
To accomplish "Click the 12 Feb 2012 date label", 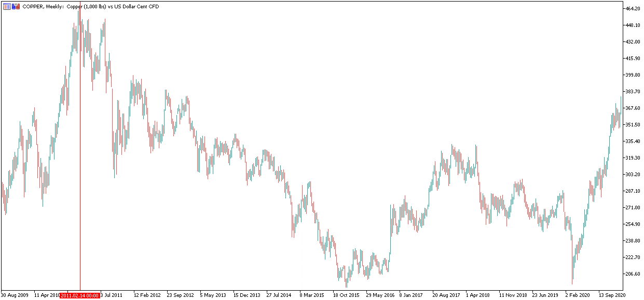I will point(147,295).
